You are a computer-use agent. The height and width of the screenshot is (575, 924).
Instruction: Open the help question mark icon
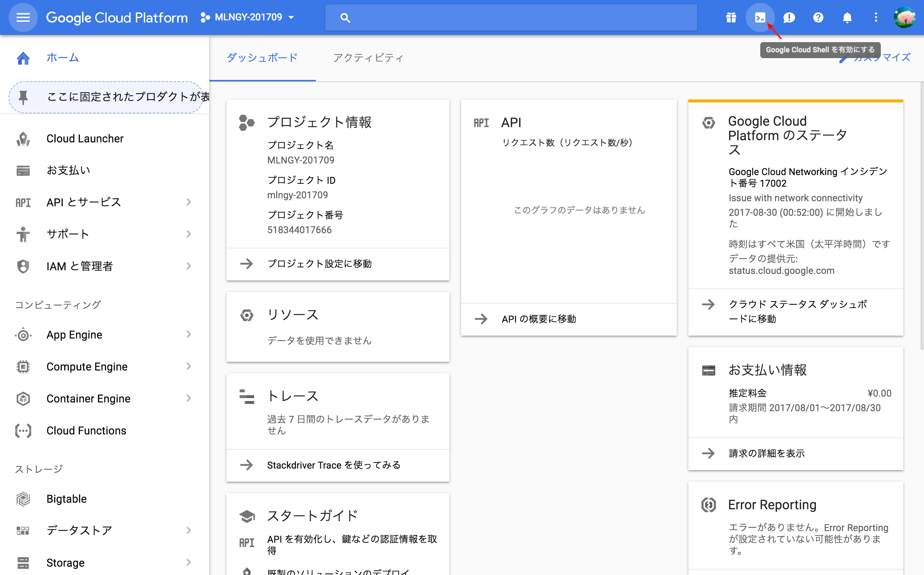(x=818, y=17)
